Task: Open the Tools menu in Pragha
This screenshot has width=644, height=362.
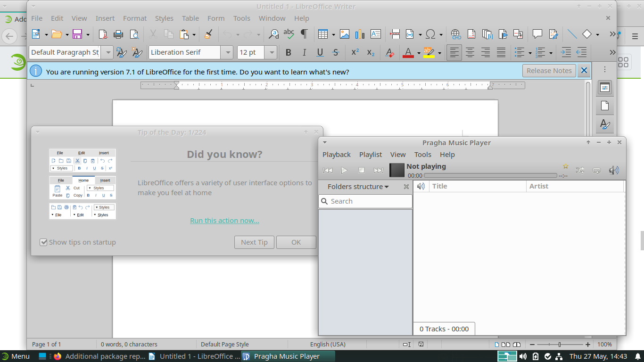Action: click(423, 155)
